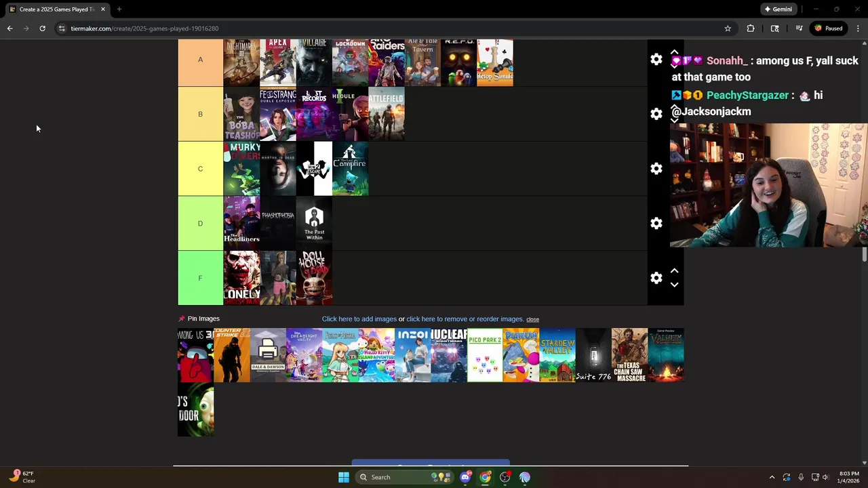The width and height of the screenshot is (868, 488).
Task: Select Ale & Tale Tavern image
Action: pyautogui.click(x=422, y=62)
